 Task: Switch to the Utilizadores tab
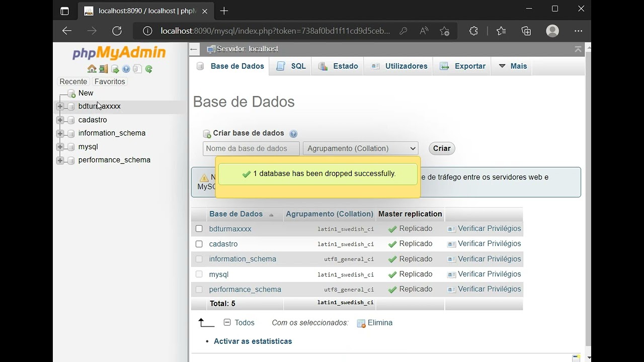click(399, 66)
